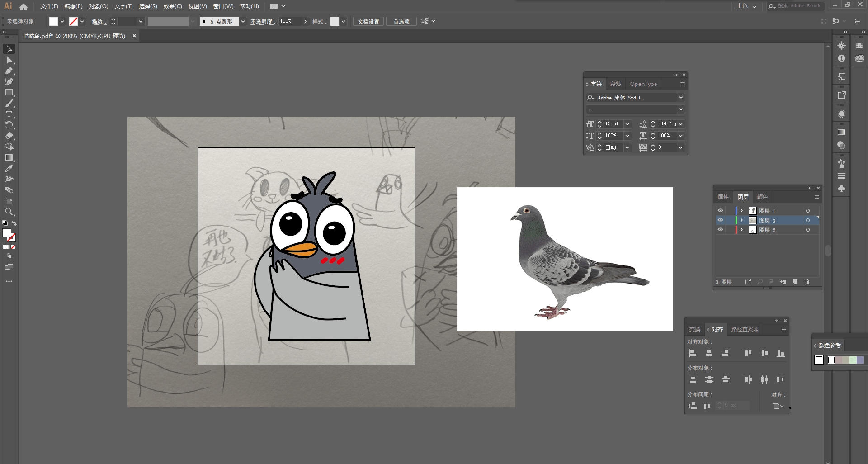Hide 图层 2 using eye icon
Viewport: 868px width, 464px height.
coord(720,230)
